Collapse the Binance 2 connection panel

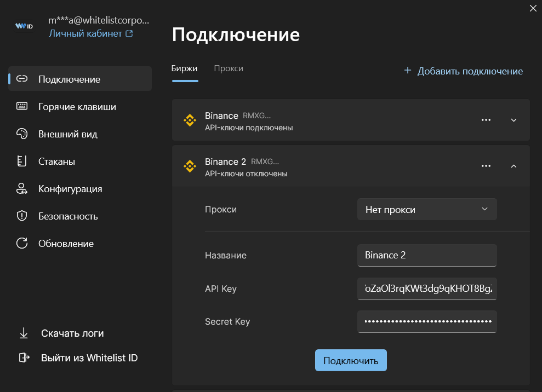tap(514, 166)
